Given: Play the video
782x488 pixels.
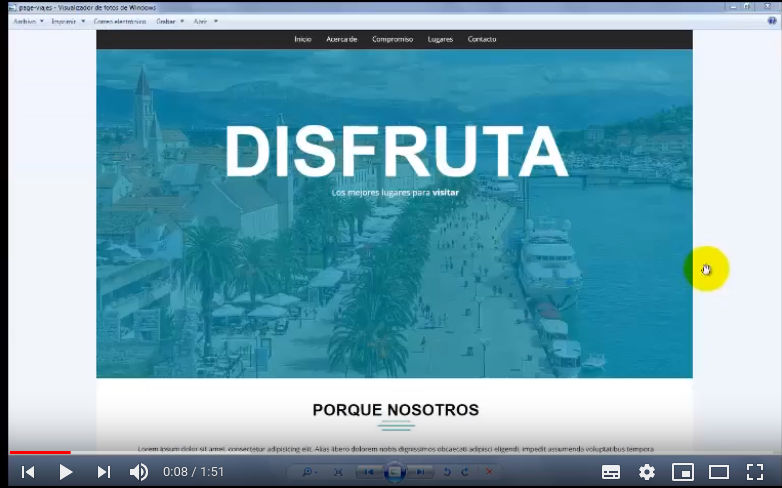Looking at the screenshot, I should [x=65, y=472].
